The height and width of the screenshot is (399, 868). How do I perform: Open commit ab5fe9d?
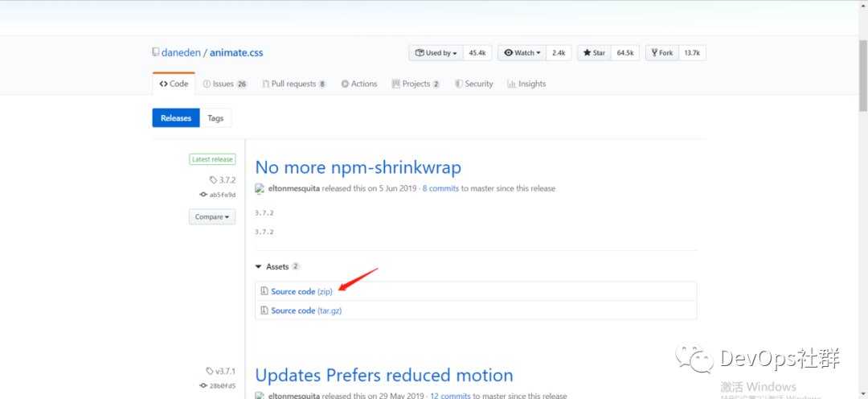pyautogui.click(x=223, y=195)
